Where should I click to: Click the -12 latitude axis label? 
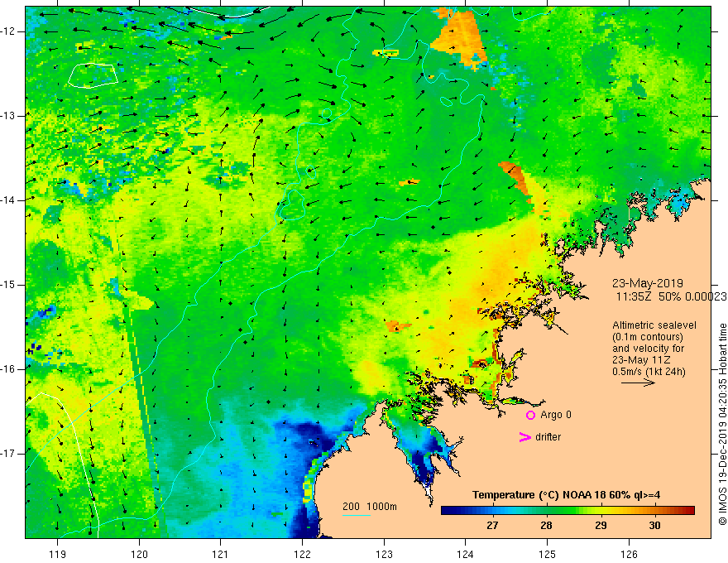pyautogui.click(x=8, y=31)
